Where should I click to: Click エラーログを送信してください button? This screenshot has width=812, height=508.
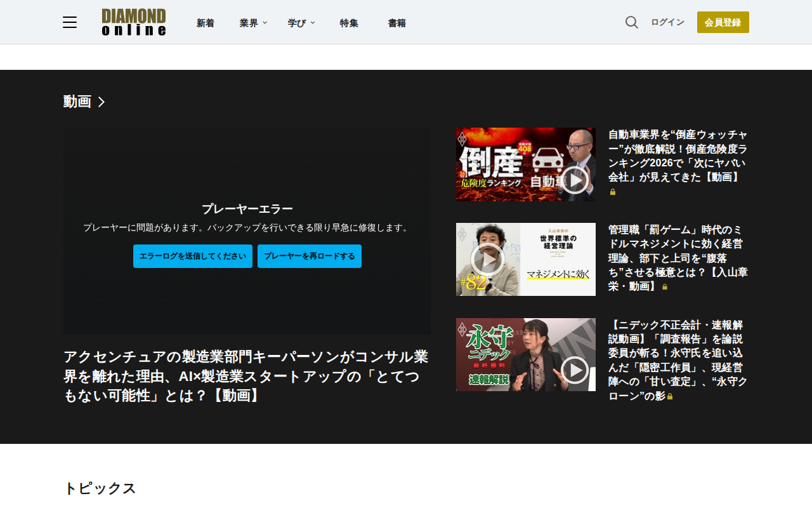tap(193, 256)
